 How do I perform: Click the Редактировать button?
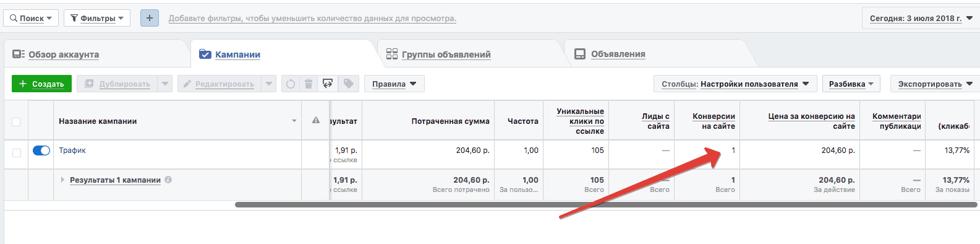[x=219, y=84]
